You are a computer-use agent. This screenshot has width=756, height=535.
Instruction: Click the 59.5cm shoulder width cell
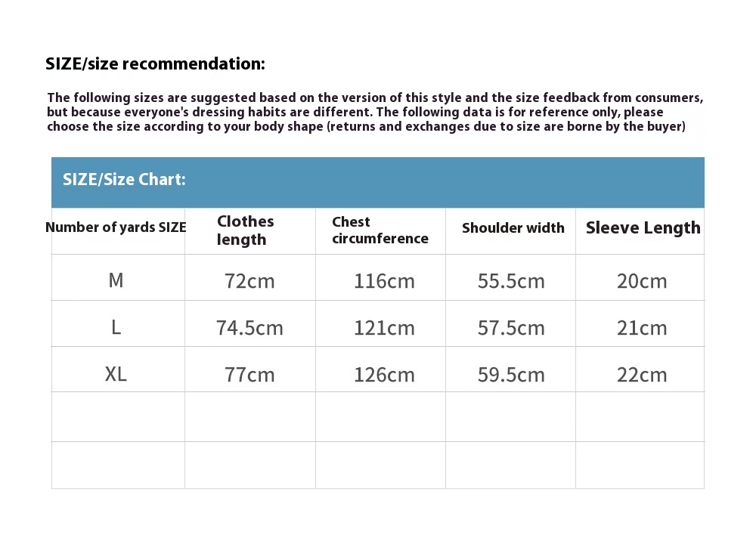511,375
